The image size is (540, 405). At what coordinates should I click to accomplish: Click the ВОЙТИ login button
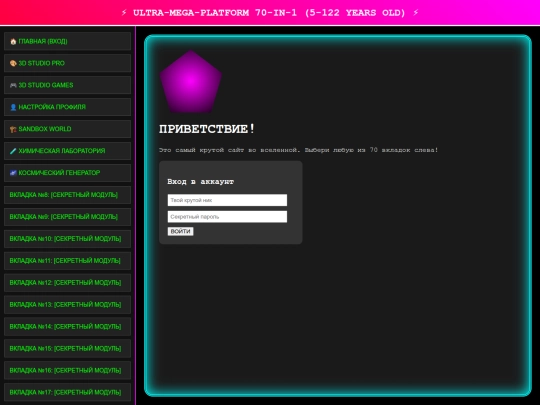click(x=180, y=231)
